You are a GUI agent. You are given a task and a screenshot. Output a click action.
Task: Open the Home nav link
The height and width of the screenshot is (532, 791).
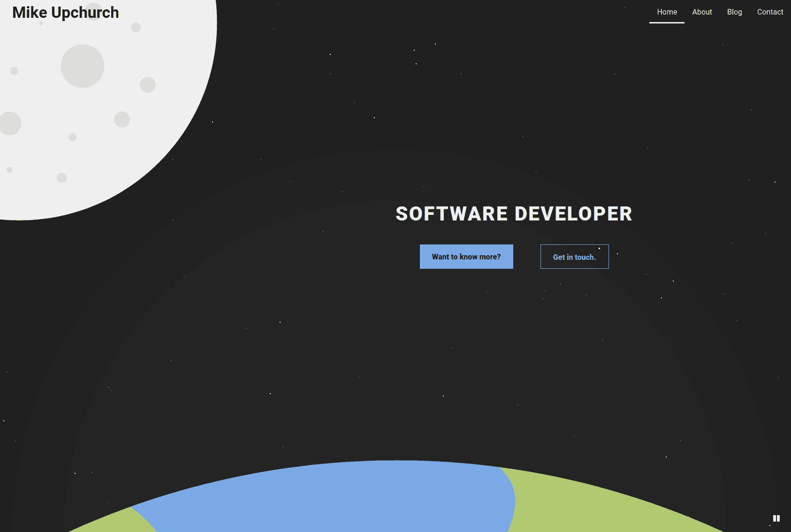(x=667, y=12)
